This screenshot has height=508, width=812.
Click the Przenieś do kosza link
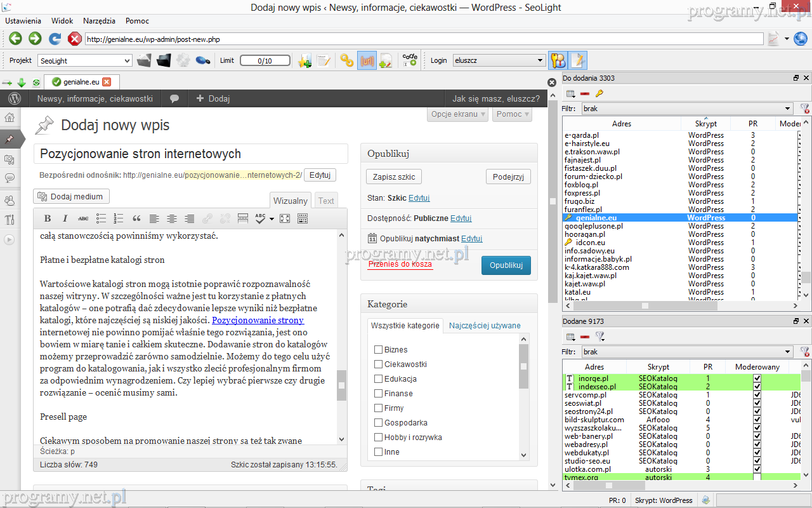pyautogui.click(x=400, y=264)
